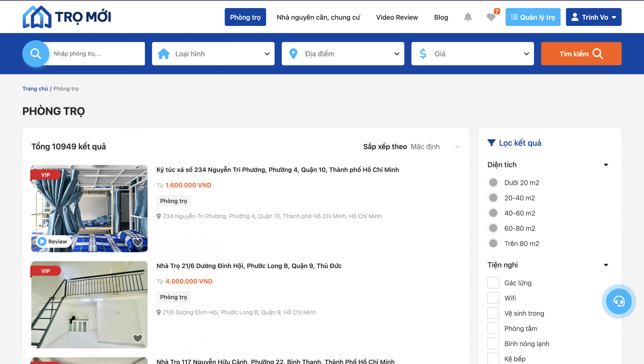The width and height of the screenshot is (644, 364).
Task: Collapse the Tiện nghi filter section
Action: [606, 265]
